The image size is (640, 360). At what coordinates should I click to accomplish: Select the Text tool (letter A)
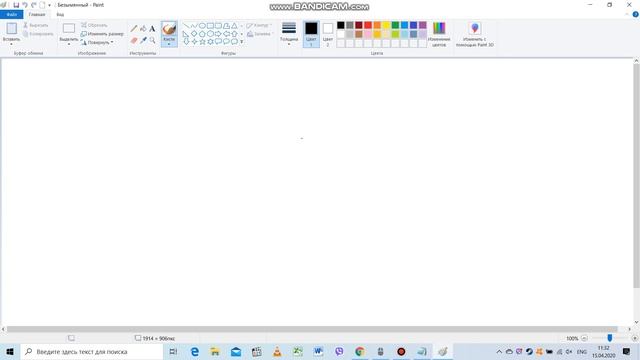coord(152,29)
